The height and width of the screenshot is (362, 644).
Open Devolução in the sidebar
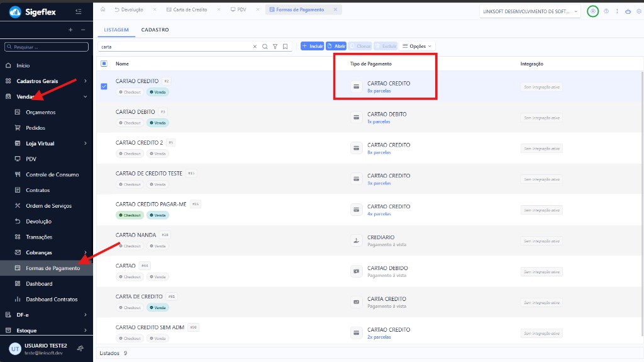(x=38, y=222)
